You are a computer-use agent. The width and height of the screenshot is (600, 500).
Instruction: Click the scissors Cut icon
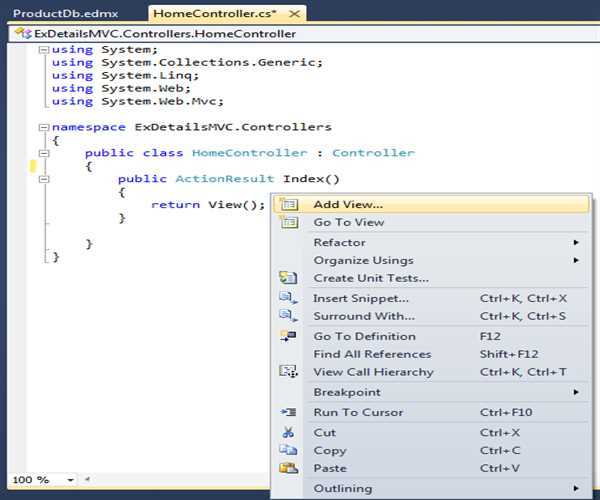tap(289, 432)
